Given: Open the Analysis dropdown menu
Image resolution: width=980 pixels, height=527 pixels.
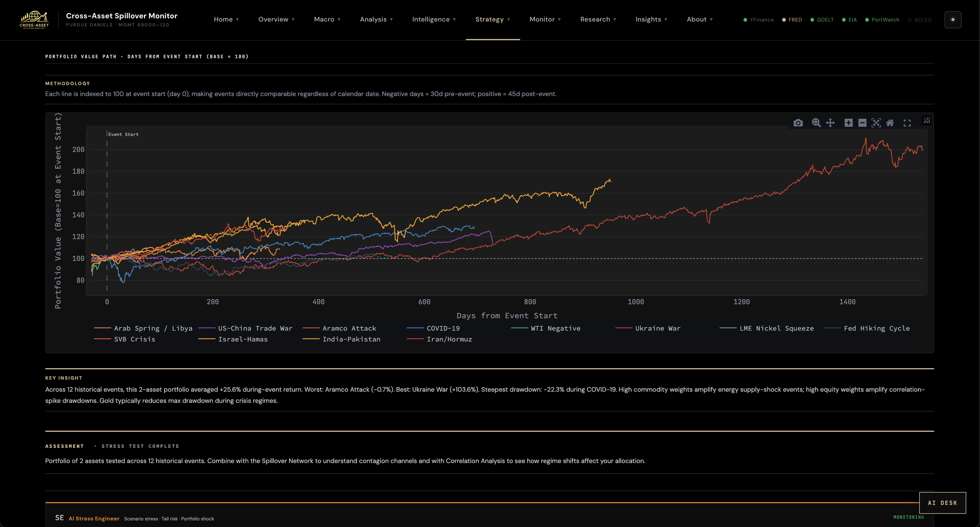Looking at the screenshot, I should pyautogui.click(x=376, y=19).
